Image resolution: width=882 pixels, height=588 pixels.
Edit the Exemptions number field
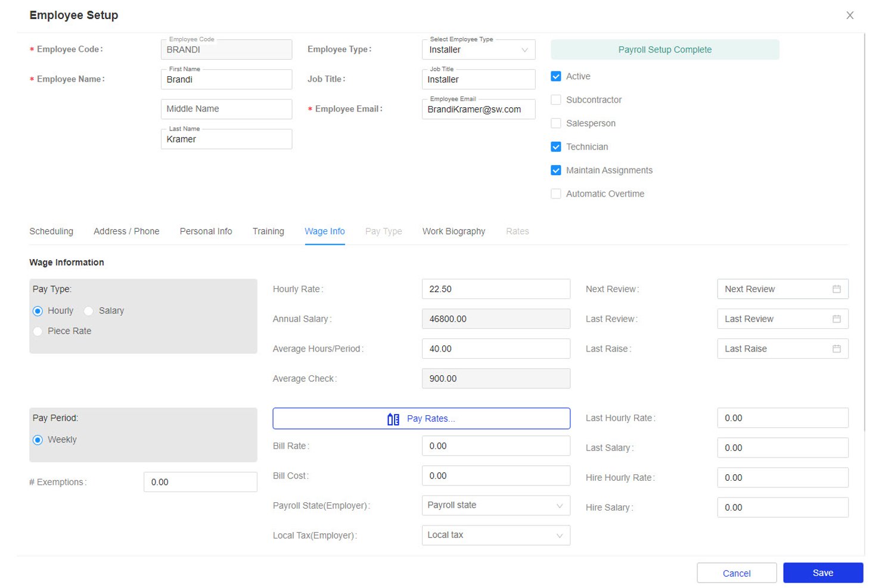pos(200,482)
